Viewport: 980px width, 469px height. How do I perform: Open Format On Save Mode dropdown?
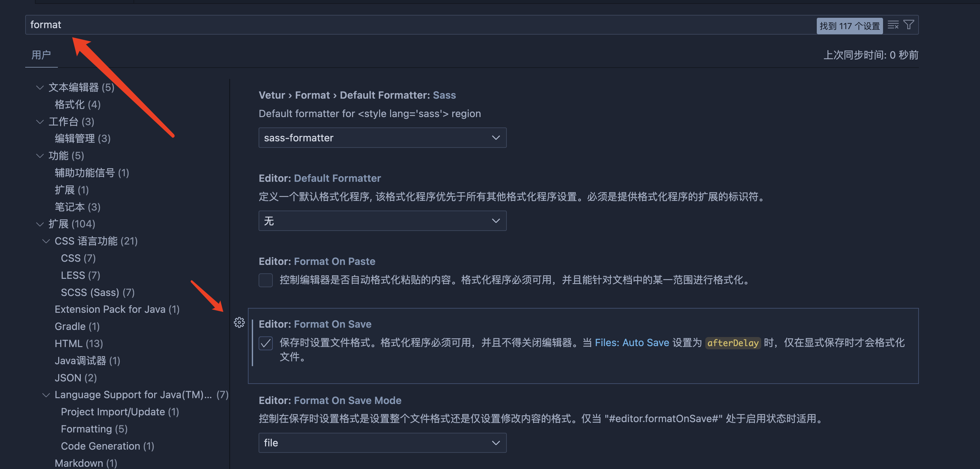382,443
